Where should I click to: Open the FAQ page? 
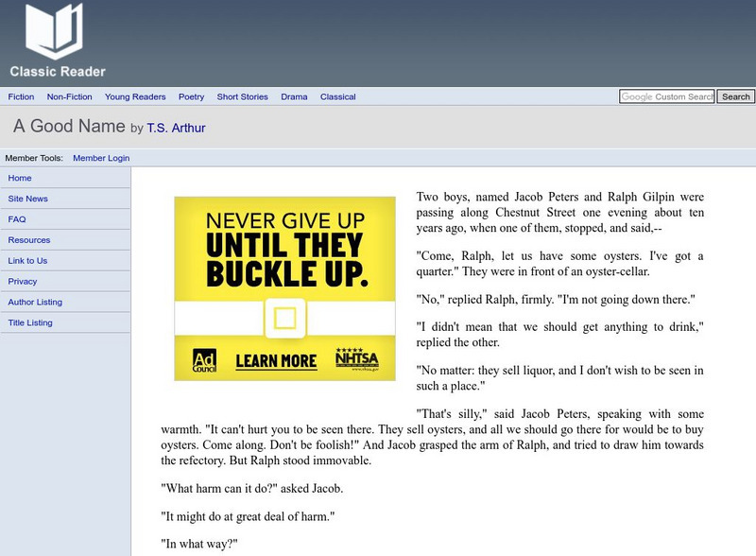pyautogui.click(x=17, y=219)
